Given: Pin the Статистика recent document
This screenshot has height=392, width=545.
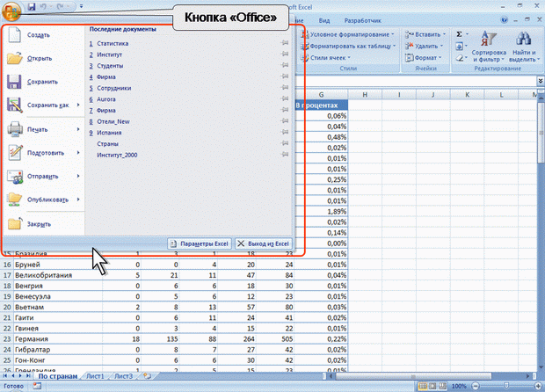Looking at the screenshot, I should 284,42.
